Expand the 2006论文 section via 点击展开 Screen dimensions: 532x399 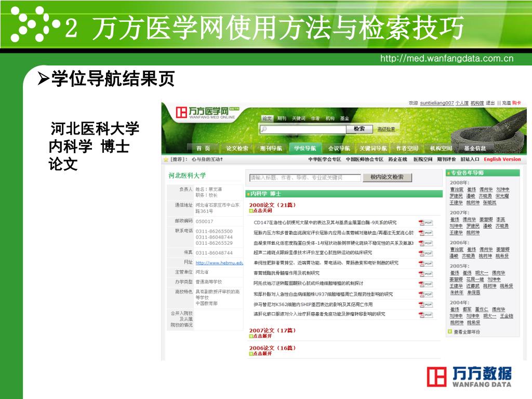click(x=262, y=353)
